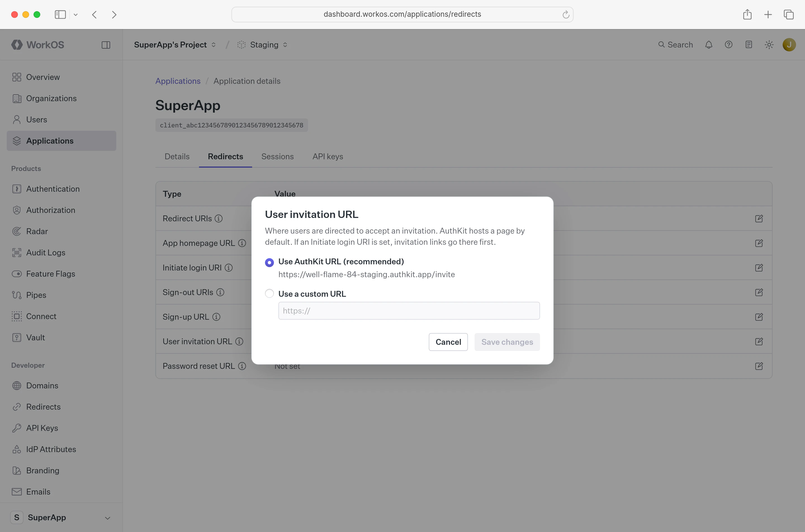
Task: Edit the Redirect URIs row
Action: [759, 218]
